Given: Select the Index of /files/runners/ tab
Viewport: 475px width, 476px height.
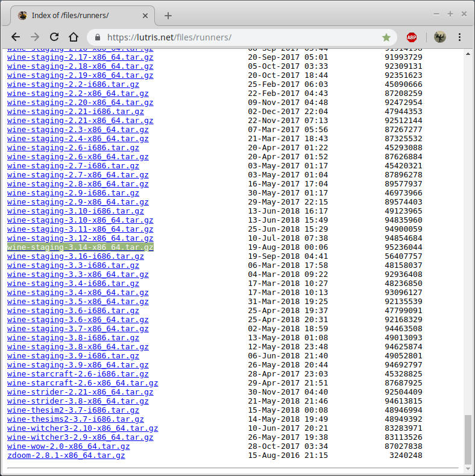Looking at the screenshot, I should 83,16.
